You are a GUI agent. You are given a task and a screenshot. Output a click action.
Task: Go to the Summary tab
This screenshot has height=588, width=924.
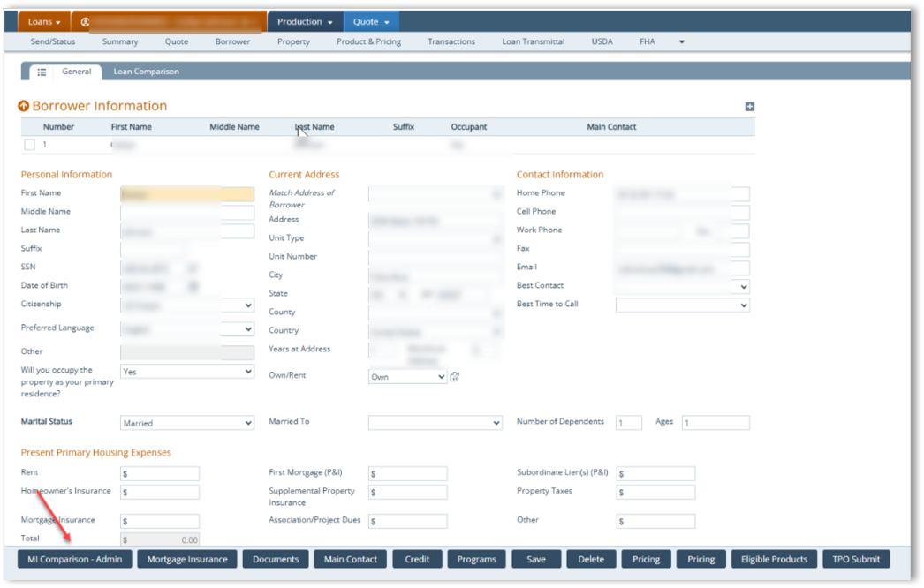(120, 41)
